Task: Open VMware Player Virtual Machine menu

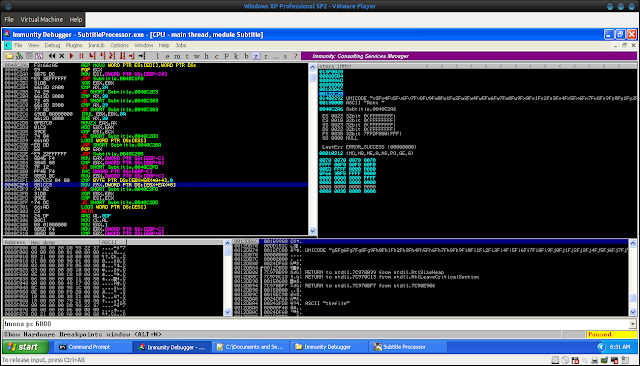Action: [x=42, y=19]
